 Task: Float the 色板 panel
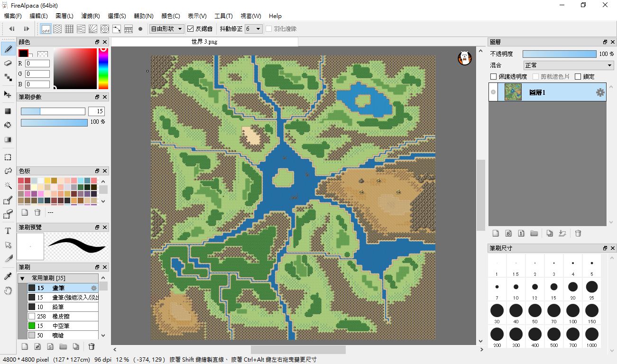click(97, 171)
